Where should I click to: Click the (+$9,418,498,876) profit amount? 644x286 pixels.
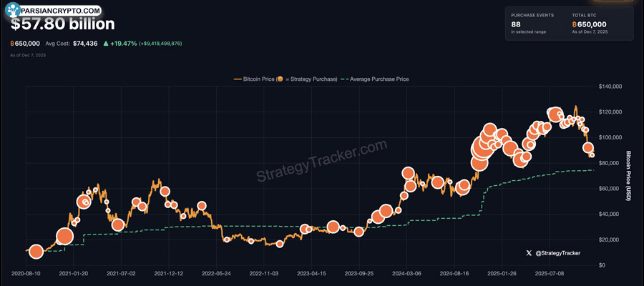tap(160, 44)
